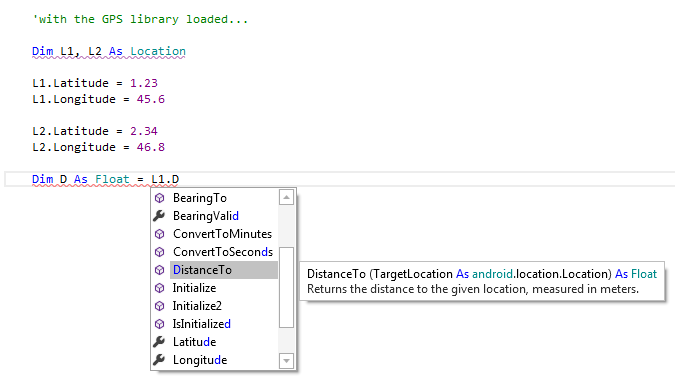This screenshot has width=675, height=384.
Task: Click L1.Latitude identifier in the code
Action: point(71,83)
